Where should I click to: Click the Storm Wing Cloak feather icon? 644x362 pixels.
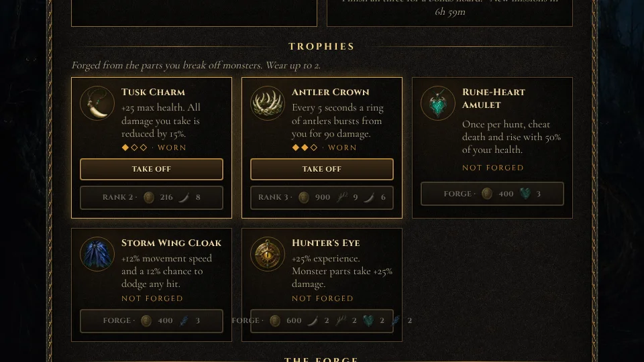(x=97, y=254)
